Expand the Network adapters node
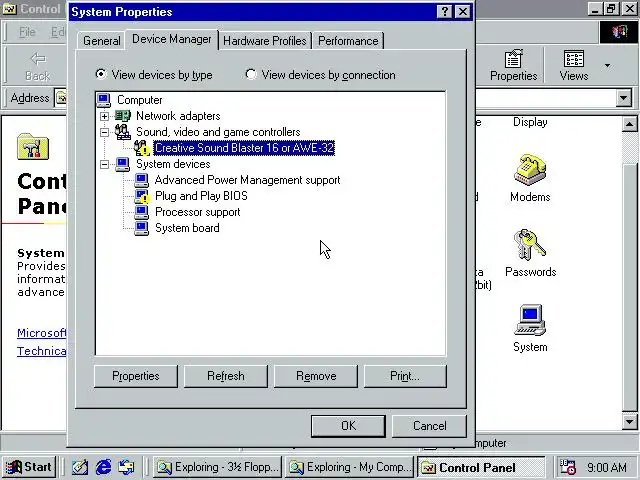This screenshot has height=480, width=640. tap(104, 116)
